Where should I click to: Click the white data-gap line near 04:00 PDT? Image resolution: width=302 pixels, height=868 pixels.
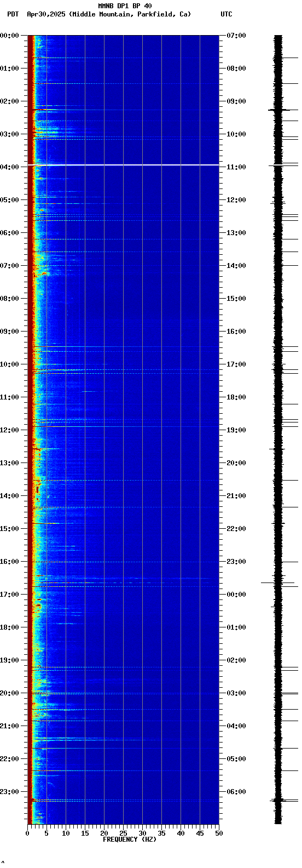[123, 165]
